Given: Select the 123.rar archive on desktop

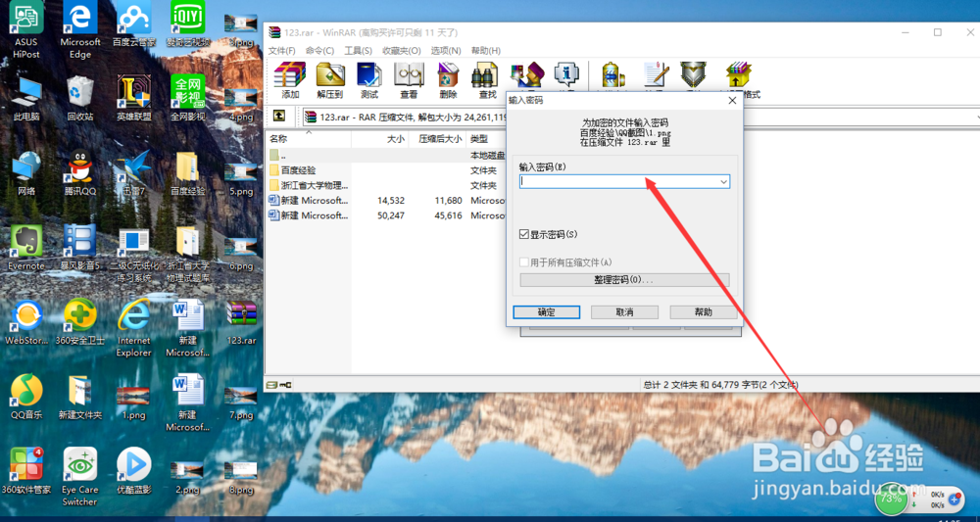Looking at the screenshot, I should [x=241, y=322].
